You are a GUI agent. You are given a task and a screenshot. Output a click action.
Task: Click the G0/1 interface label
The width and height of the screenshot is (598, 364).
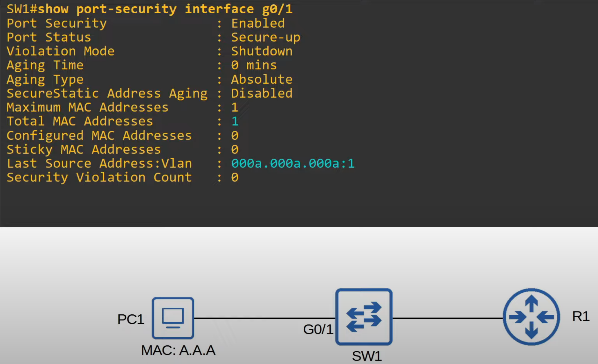[x=318, y=329]
